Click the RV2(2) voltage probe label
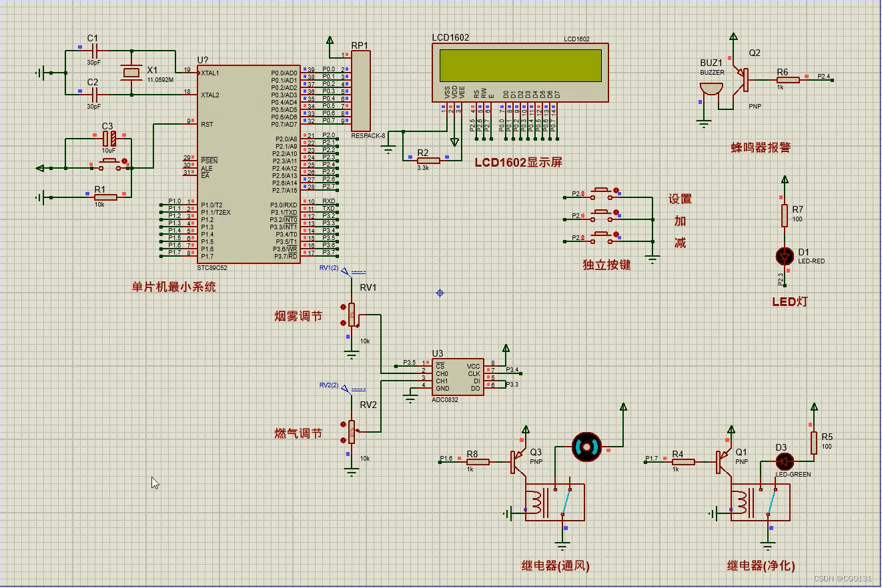The width and height of the screenshot is (882, 588). point(329,385)
